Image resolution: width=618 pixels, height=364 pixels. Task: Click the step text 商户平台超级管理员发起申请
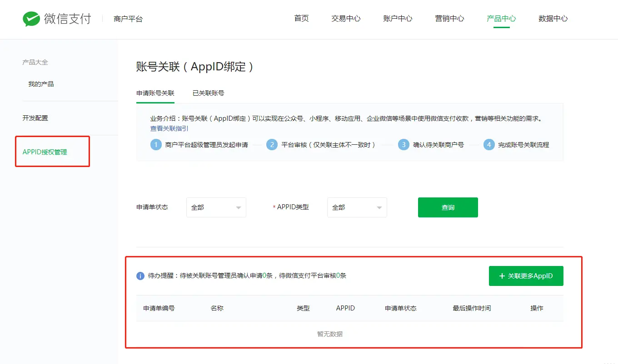pos(207,145)
